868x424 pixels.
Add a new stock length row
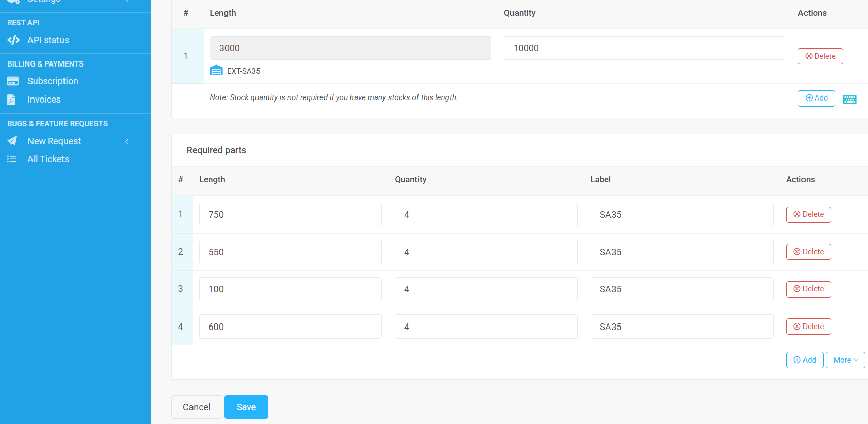click(x=816, y=99)
